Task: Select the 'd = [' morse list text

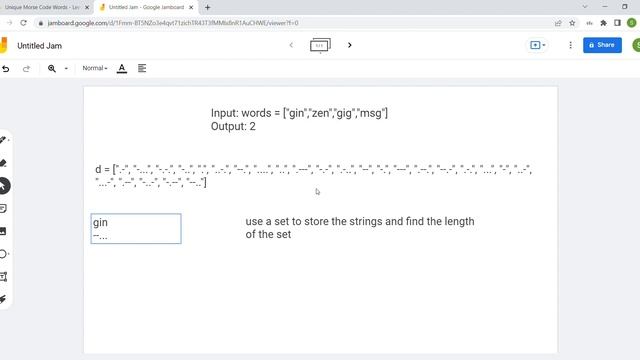Action: point(313,176)
